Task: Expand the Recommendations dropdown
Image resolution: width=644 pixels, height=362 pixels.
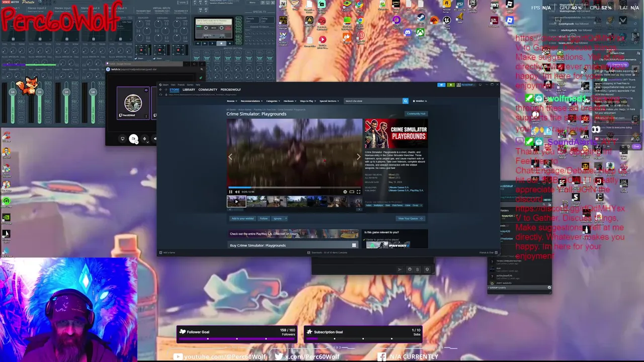Action: point(252,101)
